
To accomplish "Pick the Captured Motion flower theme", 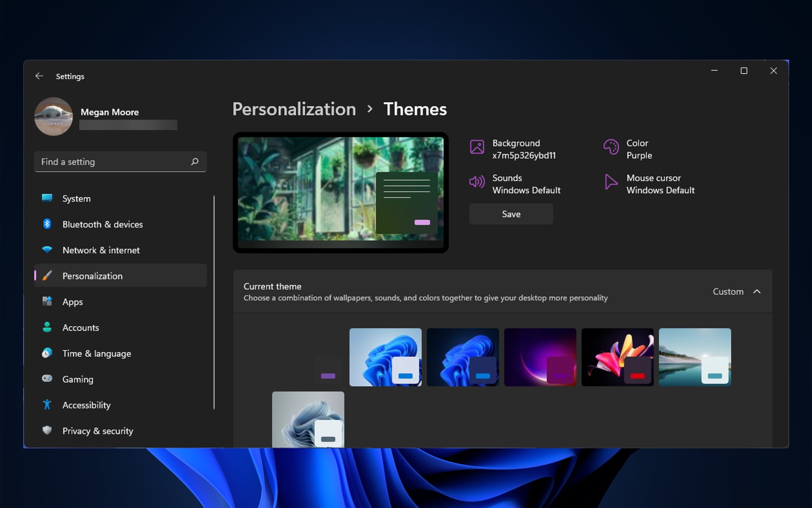I will [617, 357].
